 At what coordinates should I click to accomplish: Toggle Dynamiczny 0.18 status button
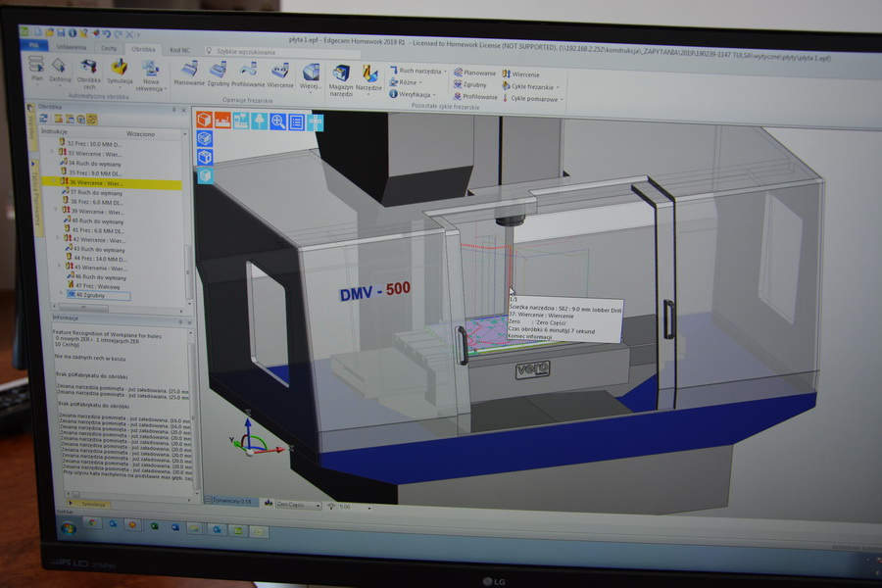(229, 501)
